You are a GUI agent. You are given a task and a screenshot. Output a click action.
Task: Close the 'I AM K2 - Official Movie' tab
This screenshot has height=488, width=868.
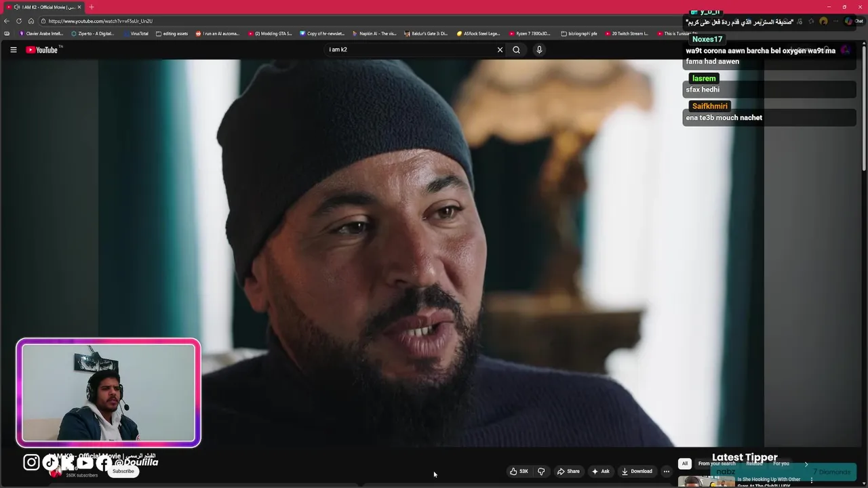pos(79,7)
